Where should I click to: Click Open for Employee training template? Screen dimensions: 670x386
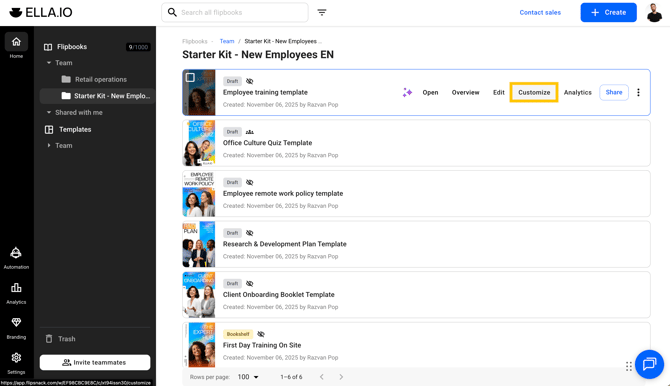(x=430, y=92)
